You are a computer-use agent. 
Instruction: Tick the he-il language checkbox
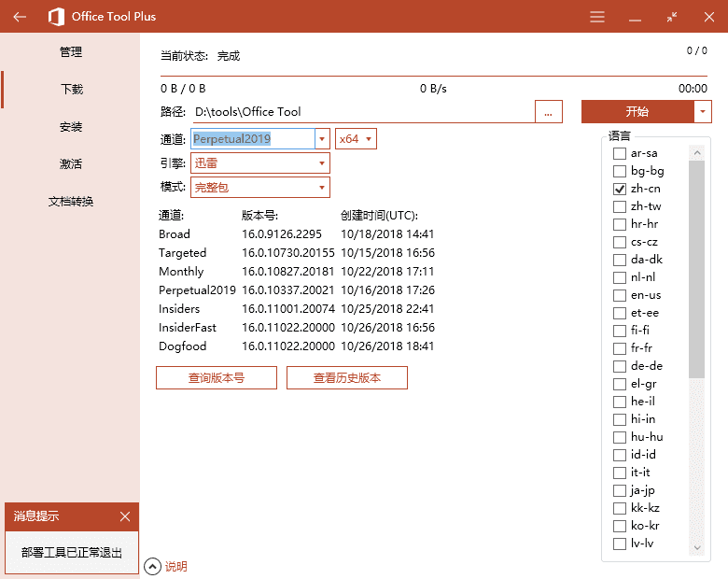[620, 402]
